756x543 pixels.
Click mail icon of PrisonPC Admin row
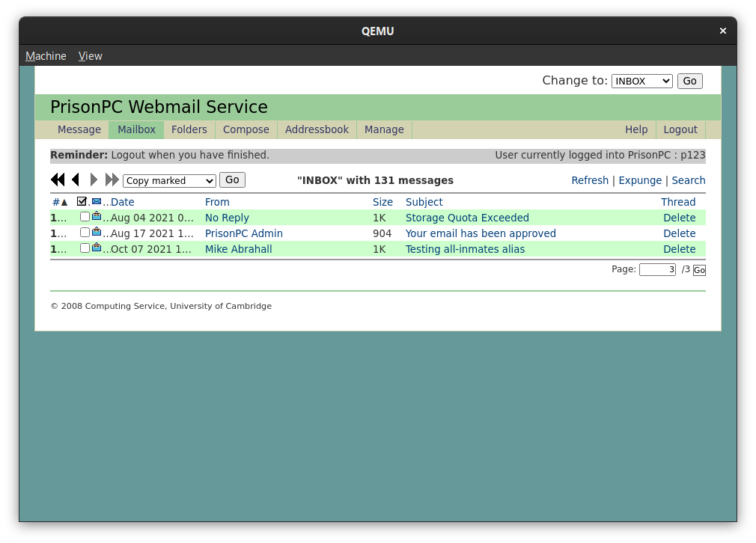(97, 232)
